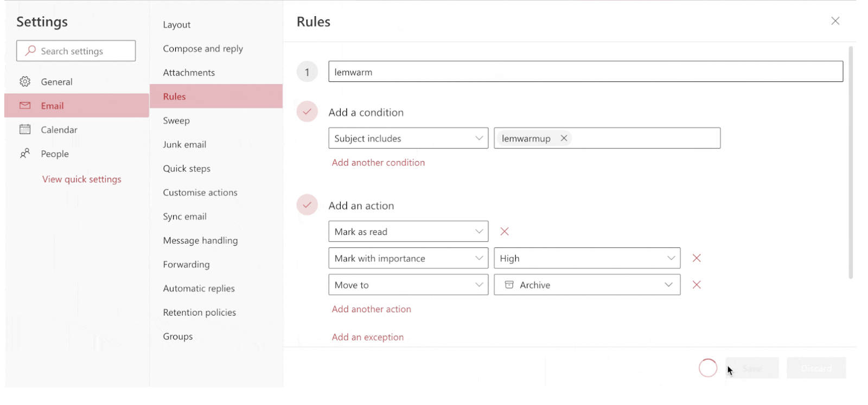Image resolution: width=868 pixels, height=405 pixels.
Task: Delete the Mark with importance action
Action: coord(697,258)
